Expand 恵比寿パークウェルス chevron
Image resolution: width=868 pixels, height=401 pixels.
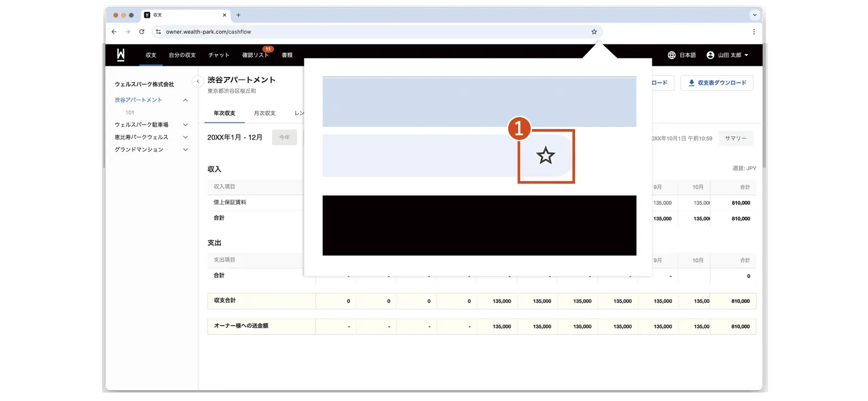(186, 137)
